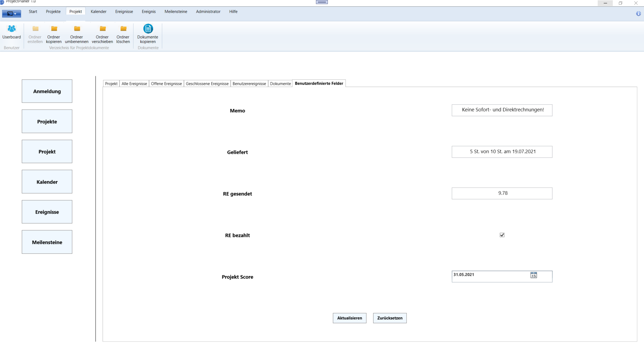The image size is (644, 348).
Task: Select Benutzerdefinierte Felder tab
Action: coord(319,83)
